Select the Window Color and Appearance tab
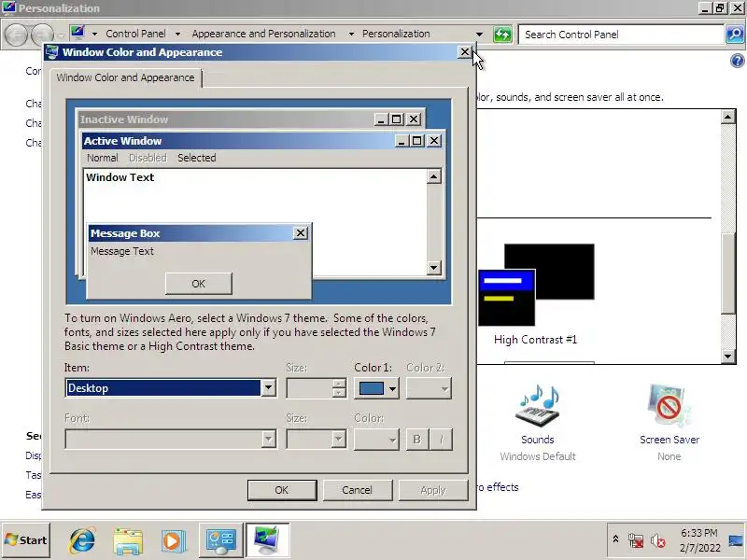 pyautogui.click(x=126, y=77)
